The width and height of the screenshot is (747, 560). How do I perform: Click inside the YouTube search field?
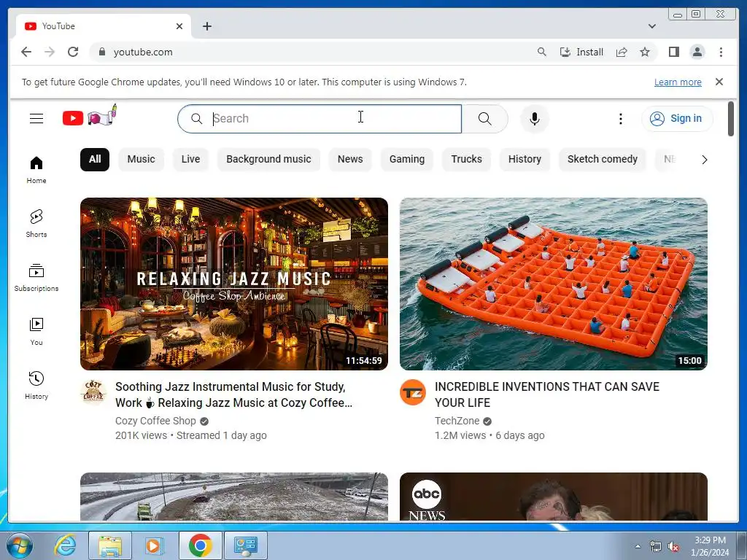point(320,119)
